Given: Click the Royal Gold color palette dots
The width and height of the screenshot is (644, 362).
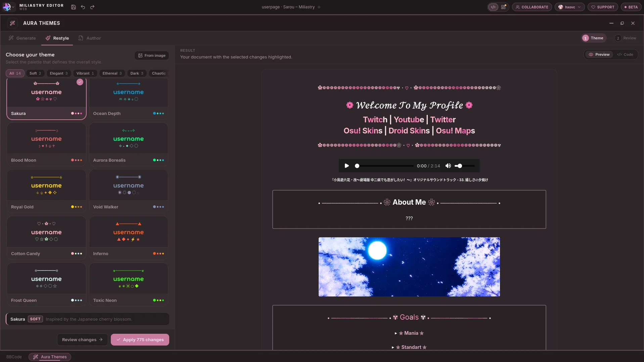Looking at the screenshot, I should pos(77,207).
